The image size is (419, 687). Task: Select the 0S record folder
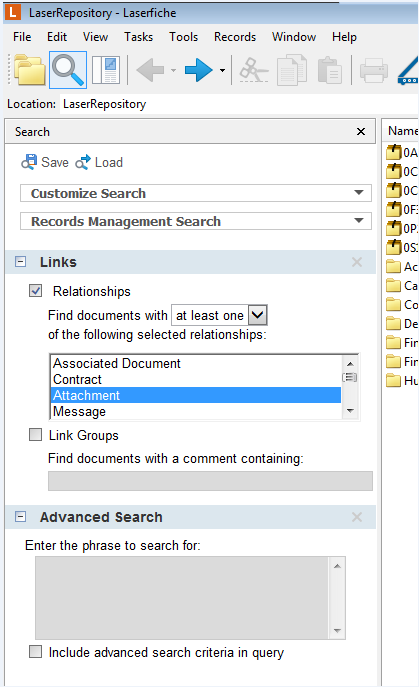click(x=402, y=248)
